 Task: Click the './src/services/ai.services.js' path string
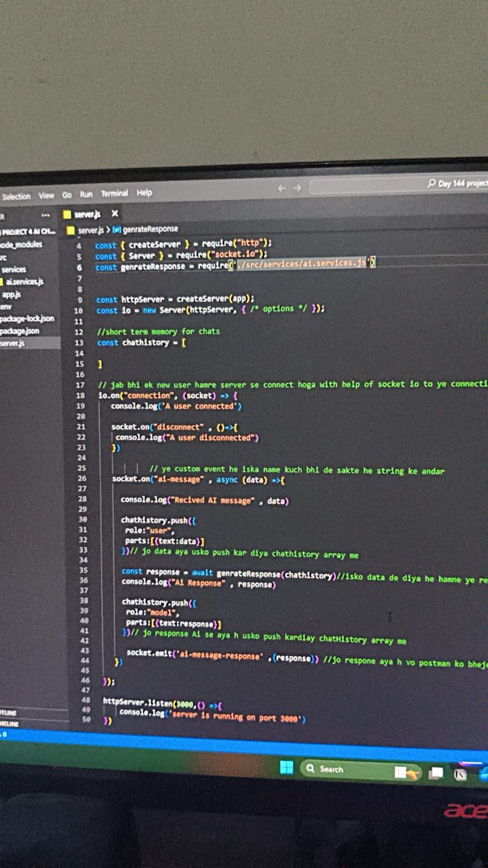click(301, 264)
